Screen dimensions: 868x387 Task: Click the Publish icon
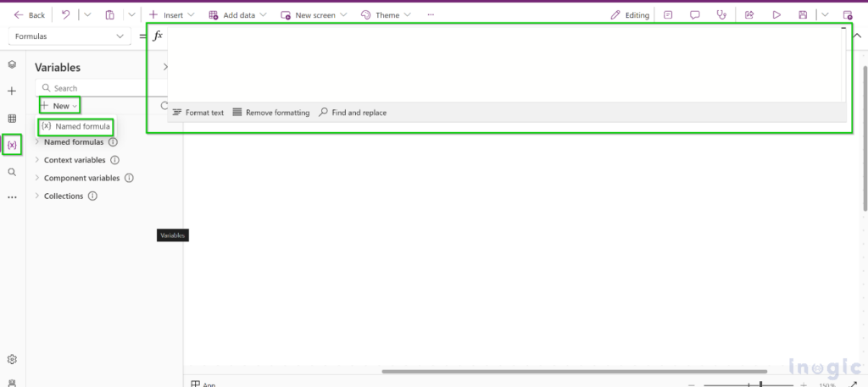[848, 15]
